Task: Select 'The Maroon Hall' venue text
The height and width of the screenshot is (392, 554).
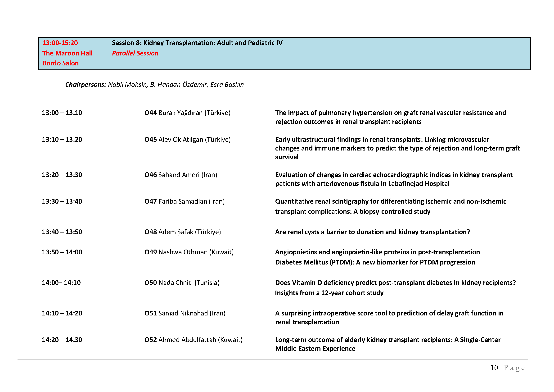Action: (x=67, y=53)
